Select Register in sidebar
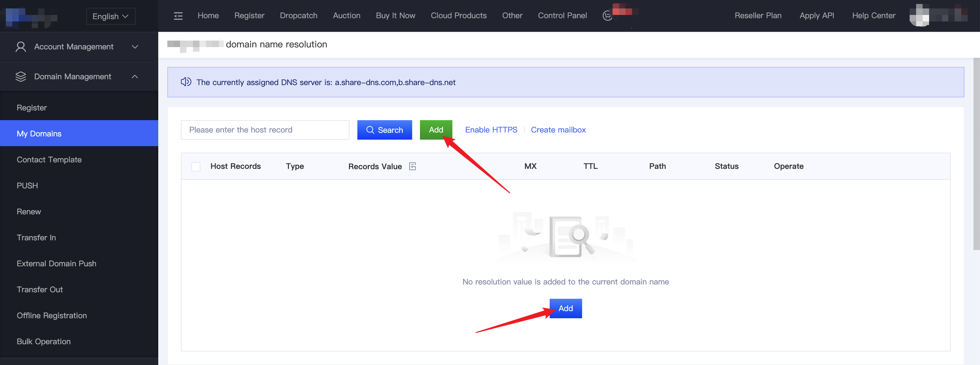The height and width of the screenshot is (365, 980). pyautogui.click(x=79, y=108)
